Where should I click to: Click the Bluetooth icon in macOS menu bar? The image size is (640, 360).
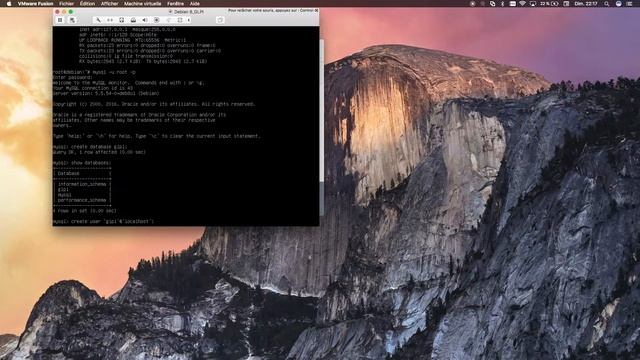click(x=502, y=4)
